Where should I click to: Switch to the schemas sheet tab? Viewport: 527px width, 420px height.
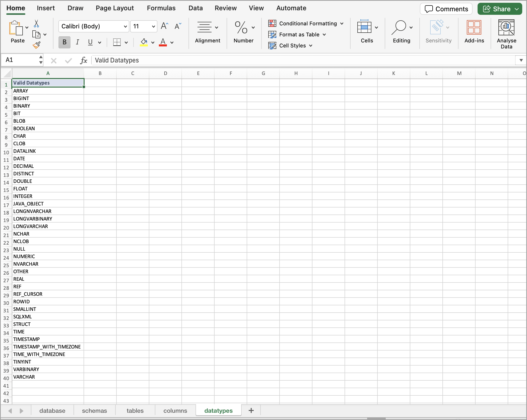tap(94, 411)
